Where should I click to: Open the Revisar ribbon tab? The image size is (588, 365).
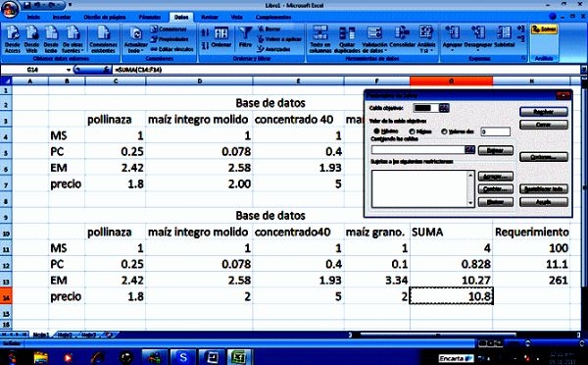(x=210, y=17)
